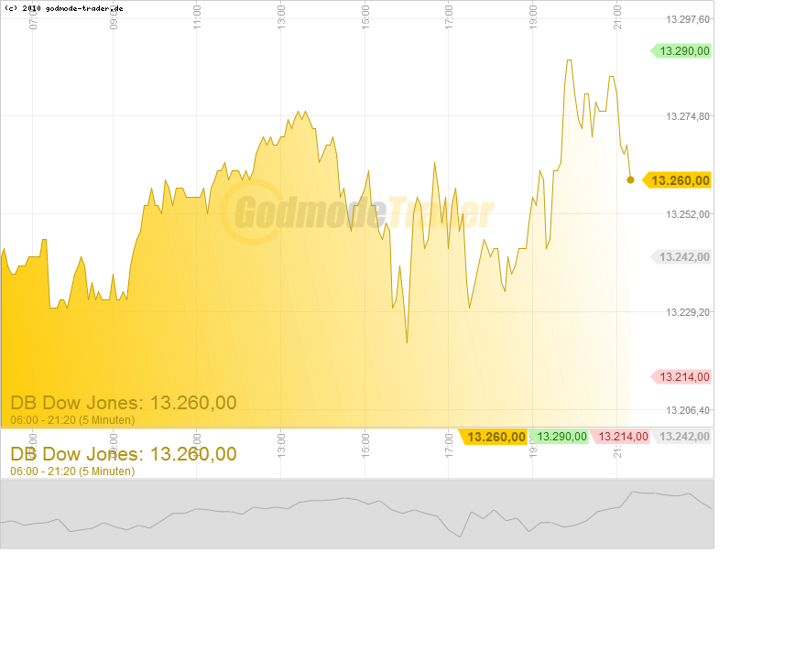Select the yellow 13.260,00 label in the bottom legend
The image size is (806, 672).
tap(495, 438)
